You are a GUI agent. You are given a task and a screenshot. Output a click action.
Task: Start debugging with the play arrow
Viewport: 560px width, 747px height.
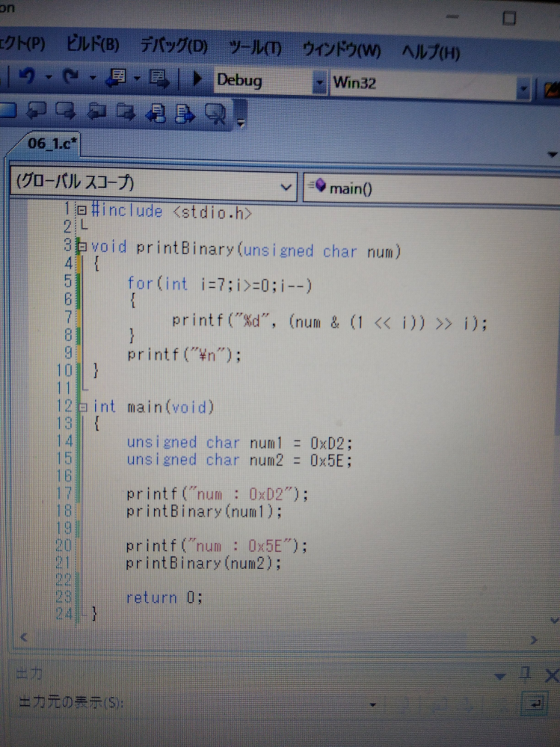tap(196, 79)
